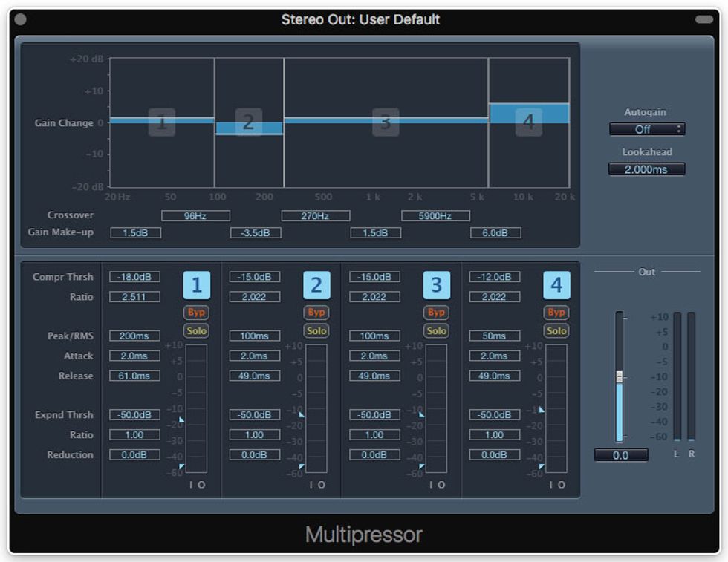Viewport: 728px width, 562px height.
Task: Click band 4 Reduction 0.0dB field
Action: pyautogui.click(x=495, y=455)
